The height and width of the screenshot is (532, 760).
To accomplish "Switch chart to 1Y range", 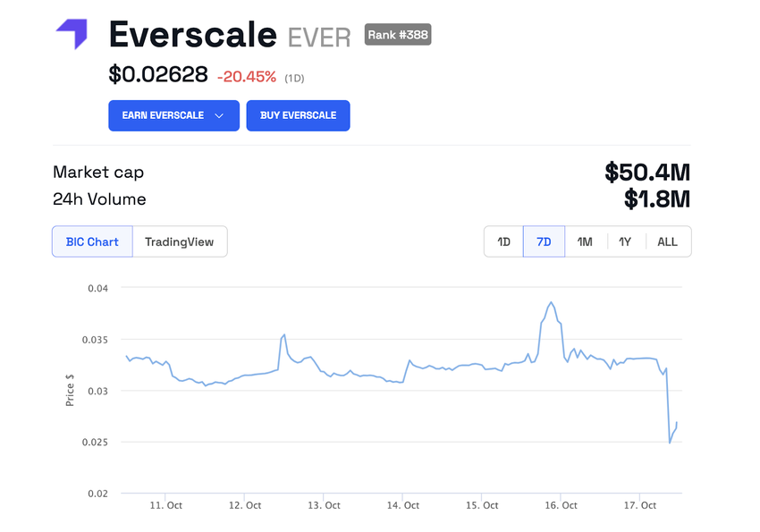I will [x=625, y=241].
